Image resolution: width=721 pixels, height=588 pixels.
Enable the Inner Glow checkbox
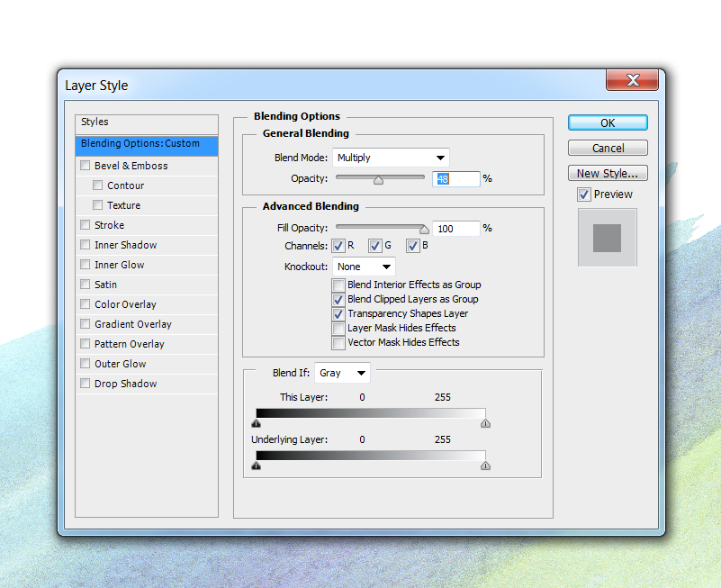[86, 264]
